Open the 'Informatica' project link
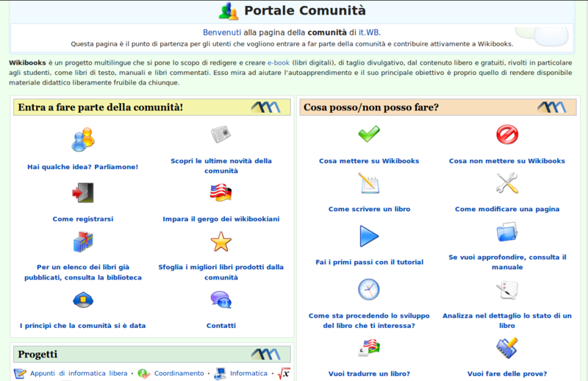 248,373
